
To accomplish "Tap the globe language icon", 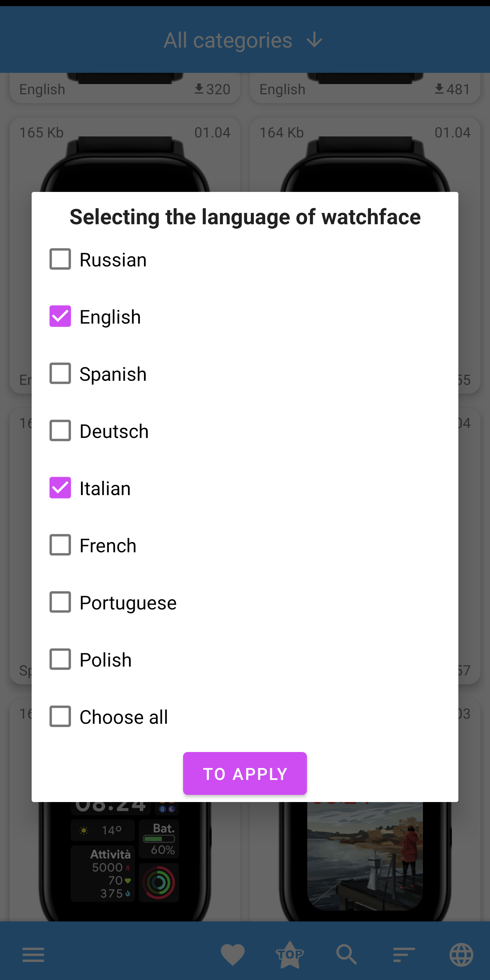I will pyautogui.click(x=461, y=954).
